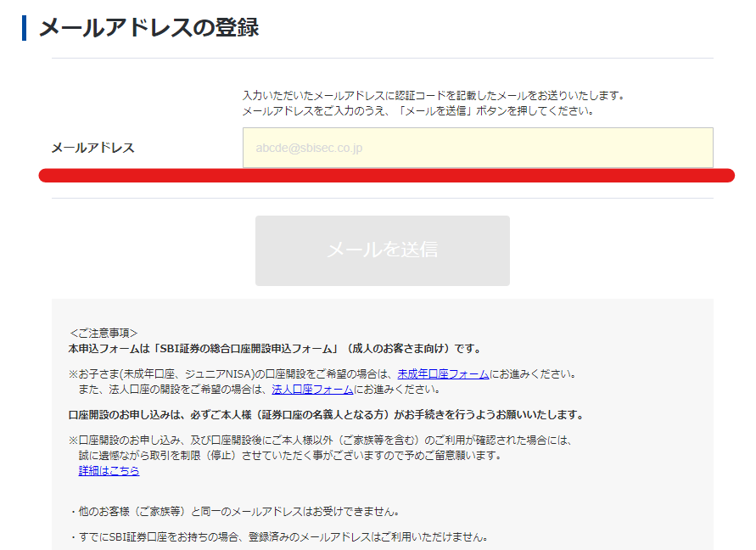
Task: Click the line starting メールアドレスをご入力のうえ
Action: click(418, 111)
